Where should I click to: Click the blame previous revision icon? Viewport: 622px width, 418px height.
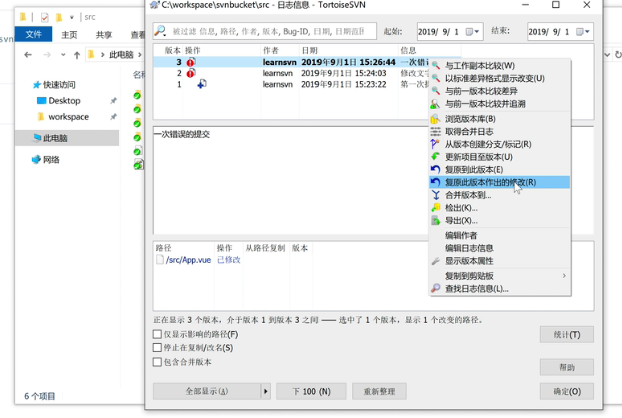coord(436,104)
